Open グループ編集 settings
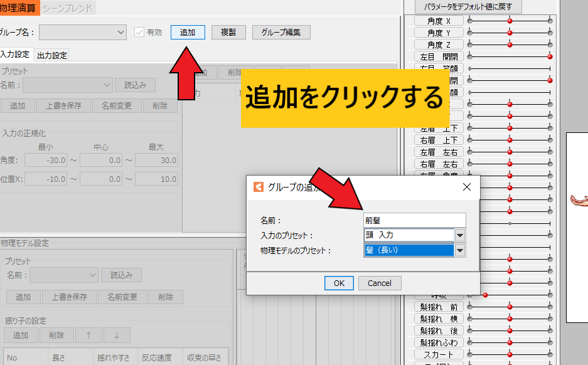This screenshot has width=588, height=365. pyautogui.click(x=281, y=33)
